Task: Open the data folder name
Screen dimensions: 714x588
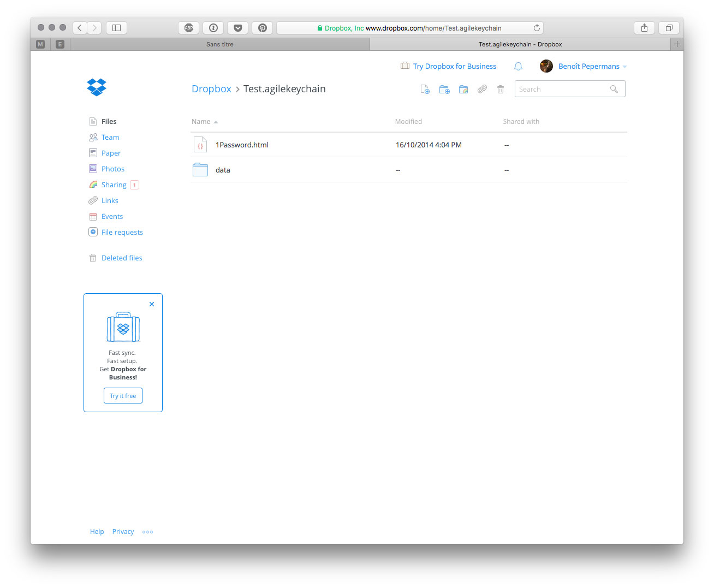Action: 223,170
